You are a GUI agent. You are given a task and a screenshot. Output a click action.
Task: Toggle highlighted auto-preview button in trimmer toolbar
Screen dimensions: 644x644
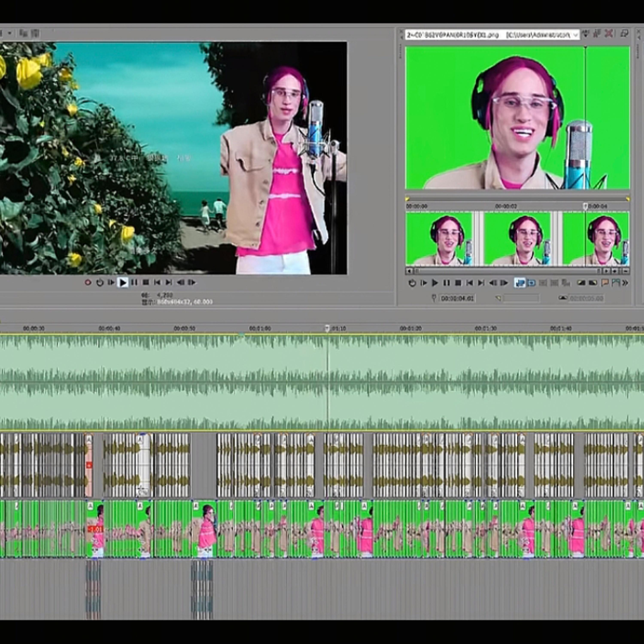(x=519, y=283)
